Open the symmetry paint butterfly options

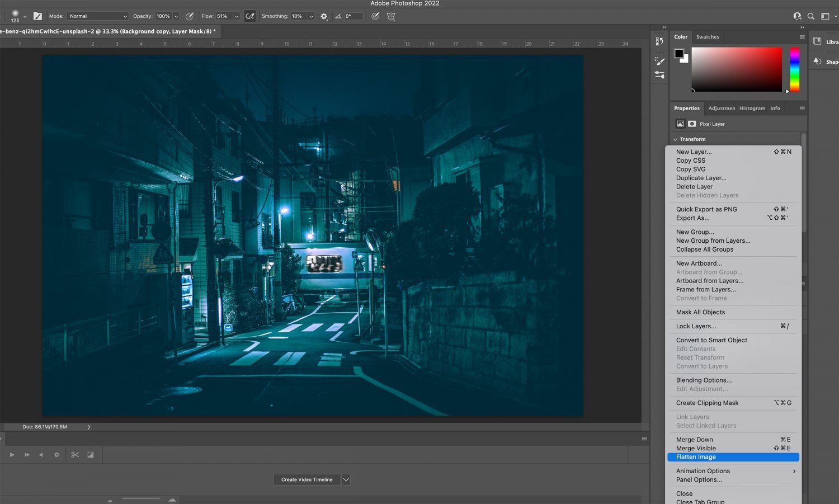[x=391, y=16]
